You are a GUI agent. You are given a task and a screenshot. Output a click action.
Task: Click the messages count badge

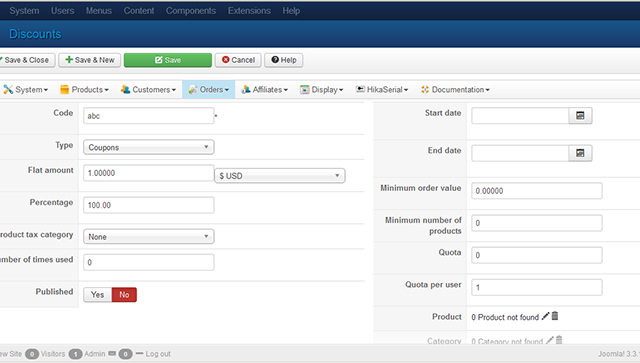(125, 354)
